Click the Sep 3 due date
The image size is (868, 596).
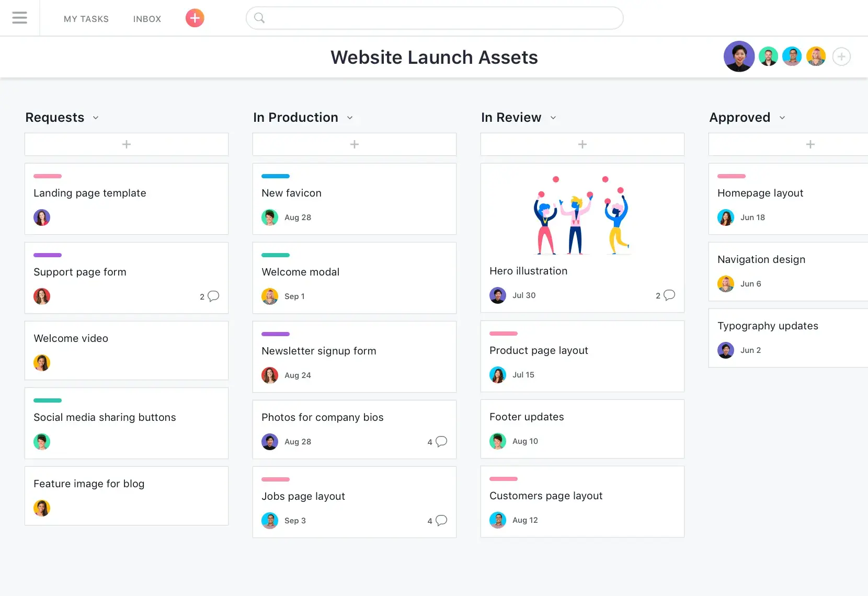click(x=295, y=521)
